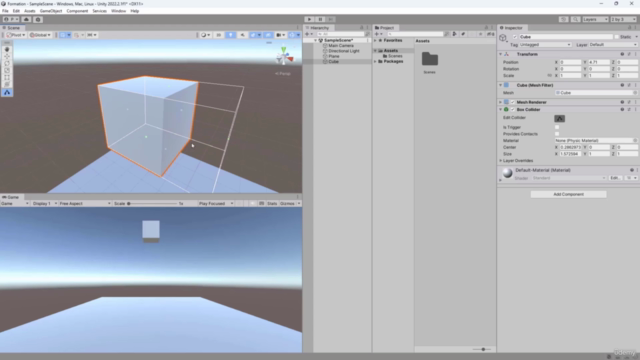The width and height of the screenshot is (640, 360).
Task: Toggle the Static checkbox
Action: (617, 37)
